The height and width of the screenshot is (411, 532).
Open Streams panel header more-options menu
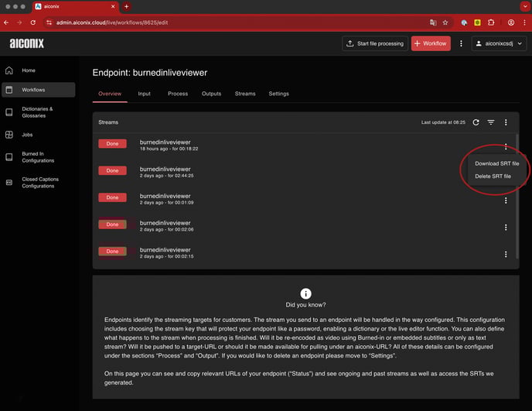(x=506, y=122)
